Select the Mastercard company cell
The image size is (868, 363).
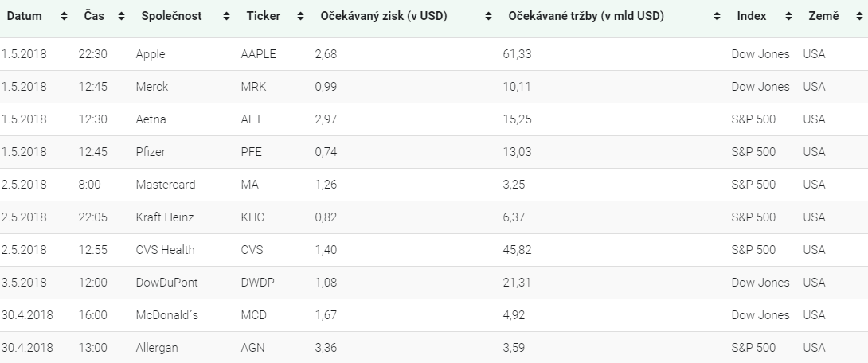(166, 184)
